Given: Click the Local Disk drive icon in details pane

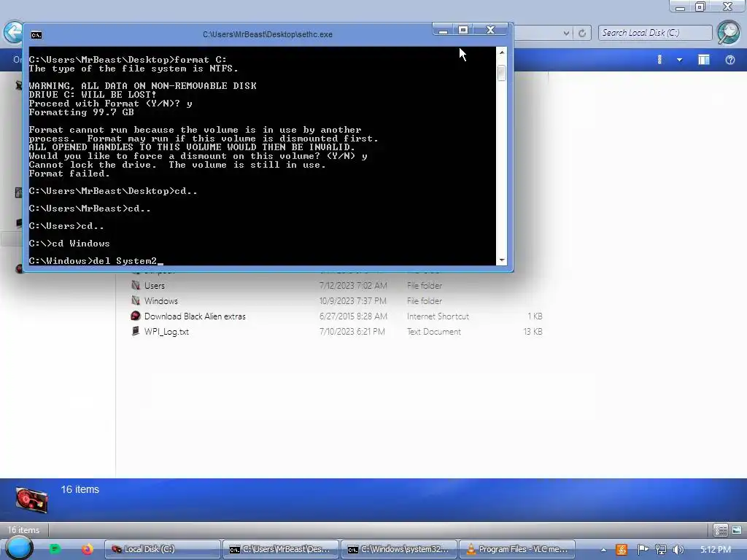Looking at the screenshot, I should click(31, 500).
